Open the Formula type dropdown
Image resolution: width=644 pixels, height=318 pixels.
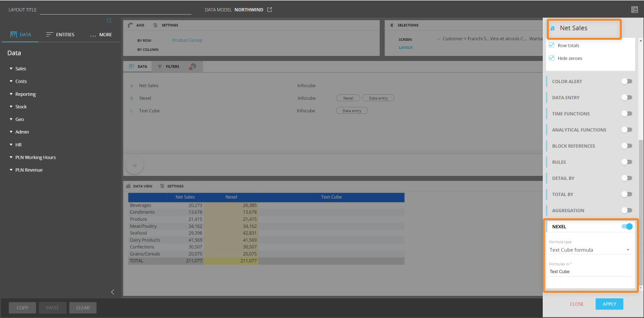tap(590, 250)
